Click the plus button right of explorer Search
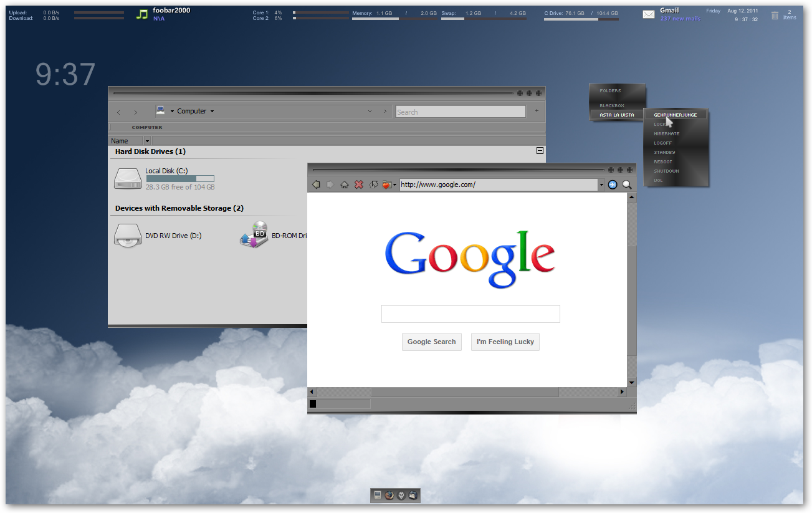The height and width of the screenshot is (513, 812). [x=537, y=112]
